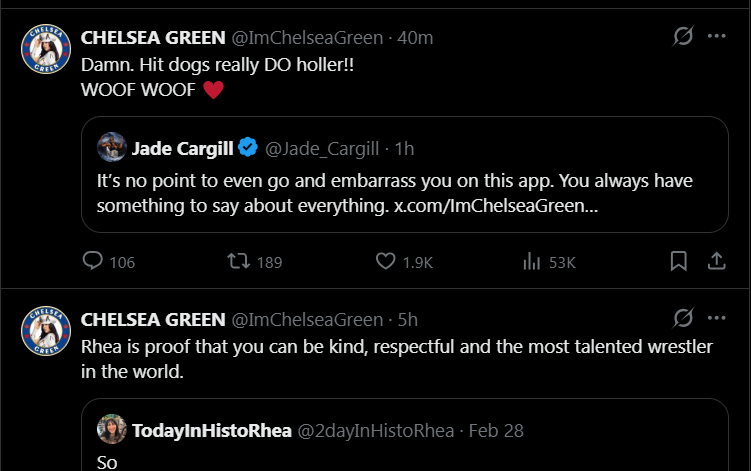Click Grok icon on Rhea tweet

click(x=684, y=319)
